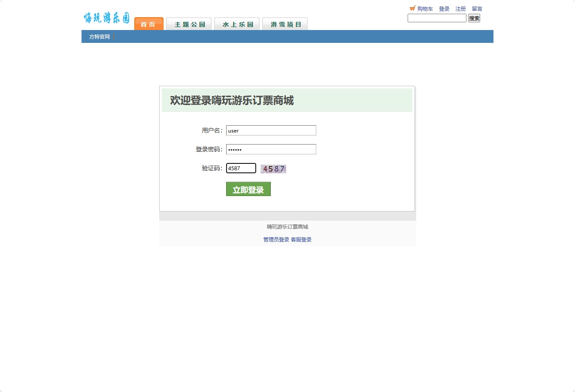Viewport: 575px width, 392px height.
Task: Click the 登录 login link at top
Action: 444,8
